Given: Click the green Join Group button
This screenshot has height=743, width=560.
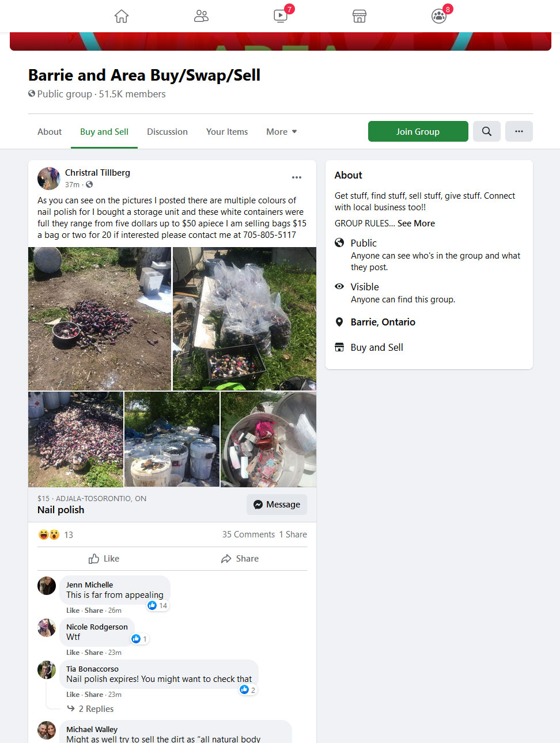Looking at the screenshot, I should [418, 131].
